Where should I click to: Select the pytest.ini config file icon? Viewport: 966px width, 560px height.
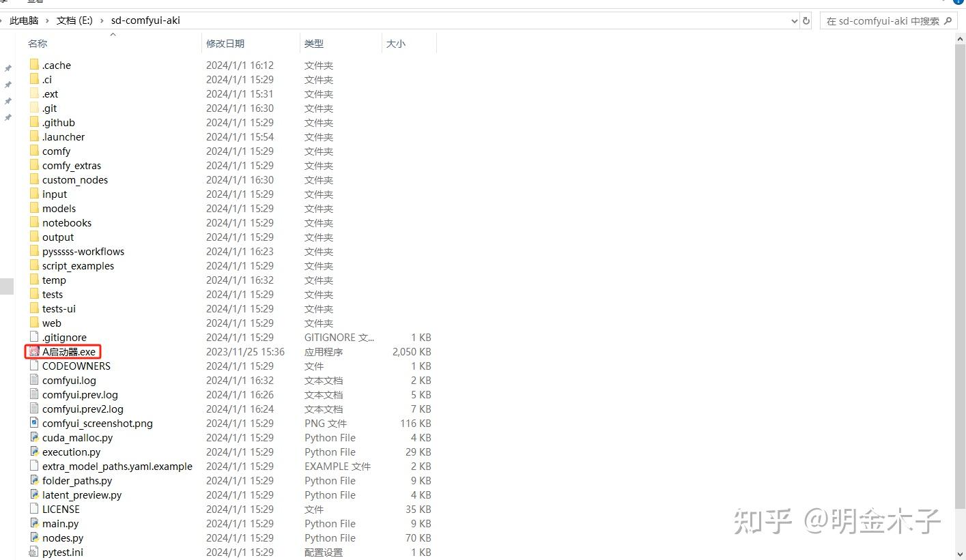pos(34,552)
